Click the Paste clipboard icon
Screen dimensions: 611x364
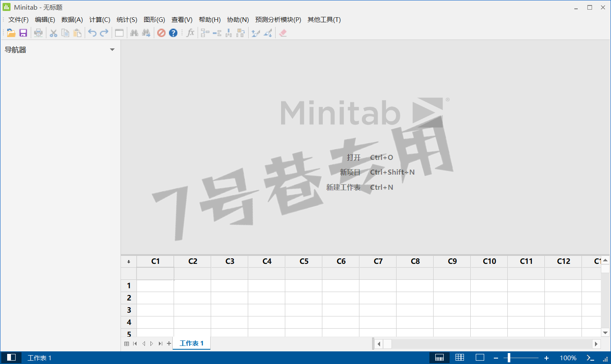pyautogui.click(x=77, y=33)
